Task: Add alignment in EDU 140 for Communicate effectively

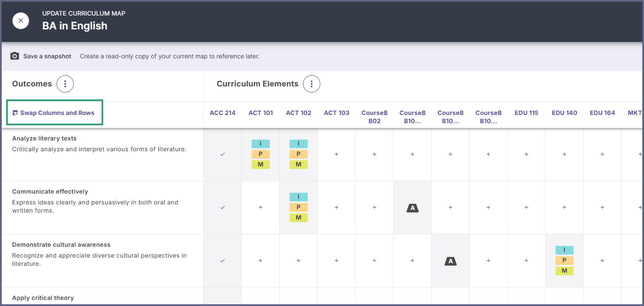Action: (x=565, y=207)
